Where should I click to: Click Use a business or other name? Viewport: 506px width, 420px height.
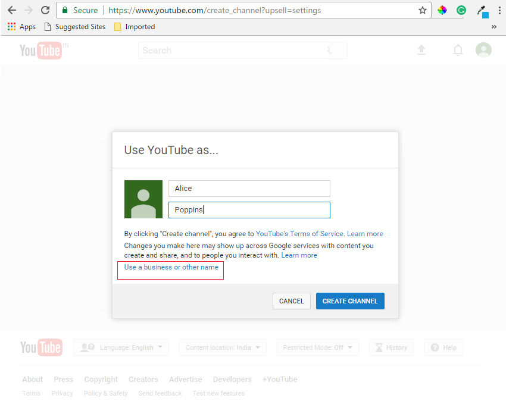click(171, 267)
